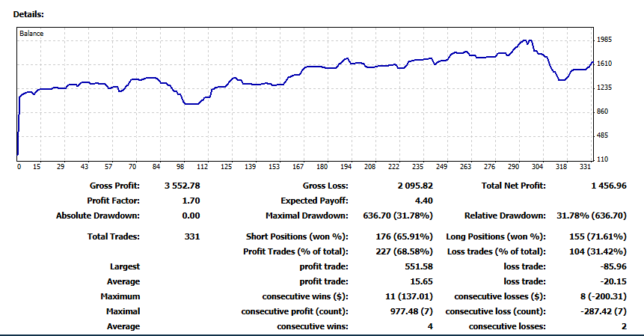Click the Total Net Profit value 1 456.96
The width and height of the screenshot is (644, 336).
[609, 186]
